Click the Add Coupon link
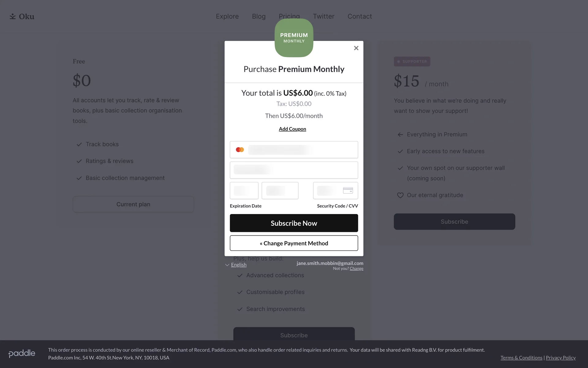Image resolution: width=588 pixels, height=368 pixels. tap(292, 129)
